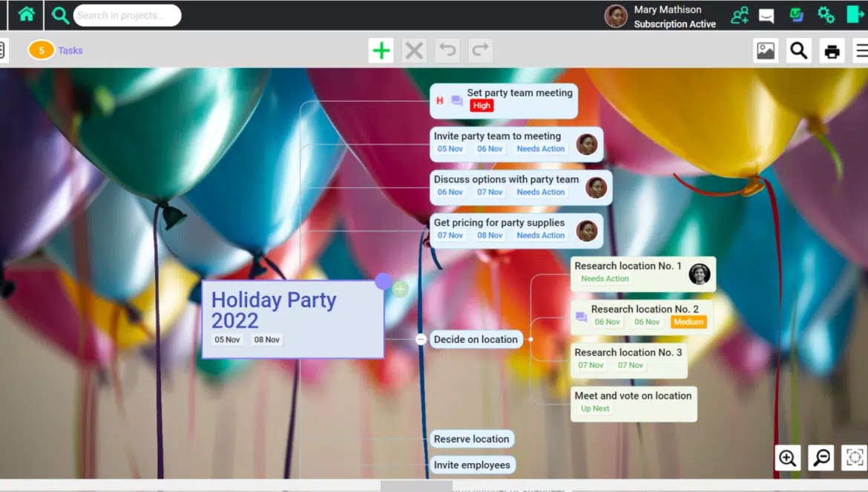Open the background image picker icon

click(765, 50)
